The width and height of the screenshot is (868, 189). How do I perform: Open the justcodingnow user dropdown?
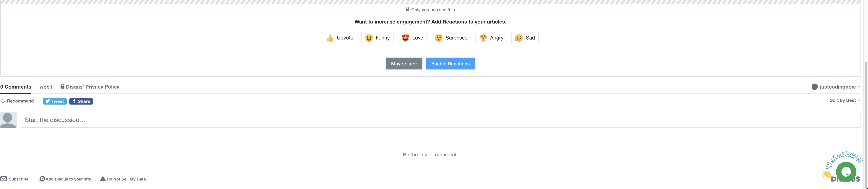click(836, 87)
